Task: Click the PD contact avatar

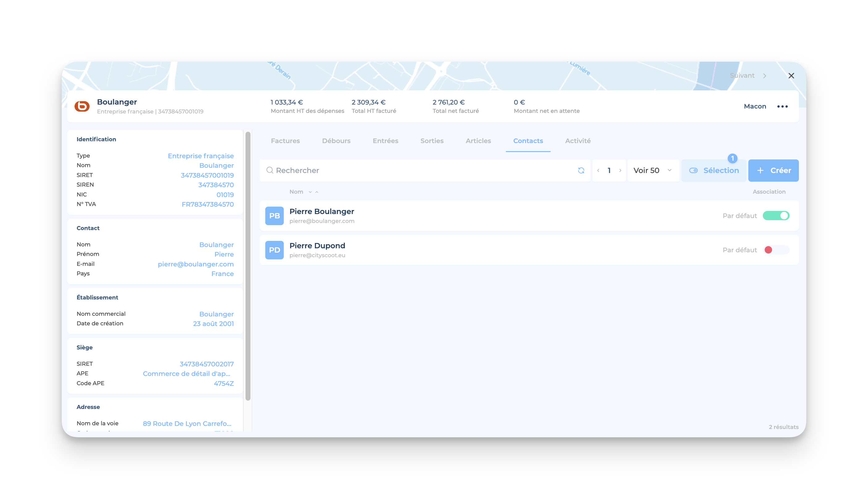Action: coord(274,250)
